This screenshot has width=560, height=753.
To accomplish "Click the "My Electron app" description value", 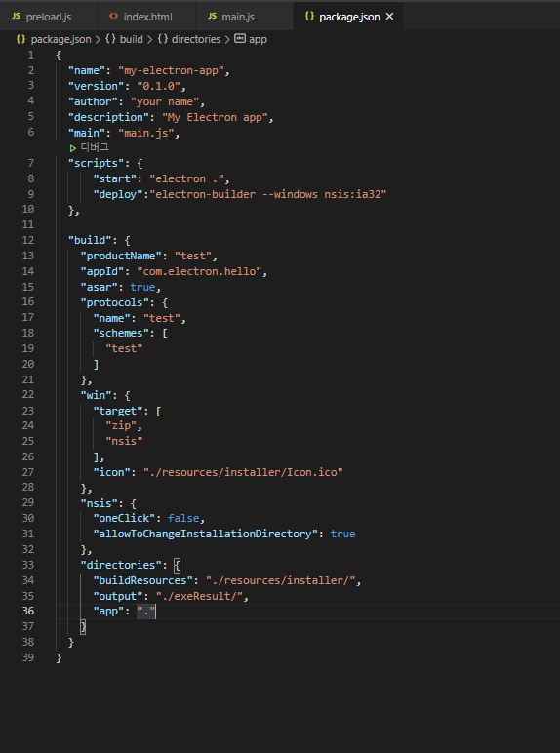I will point(215,117).
